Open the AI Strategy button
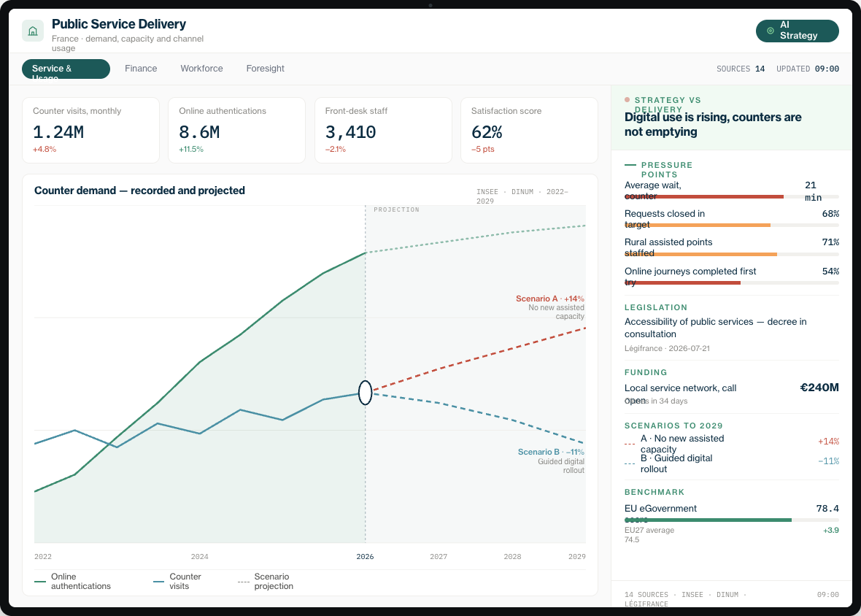Screen dimensions: 861x616 pos(798,31)
